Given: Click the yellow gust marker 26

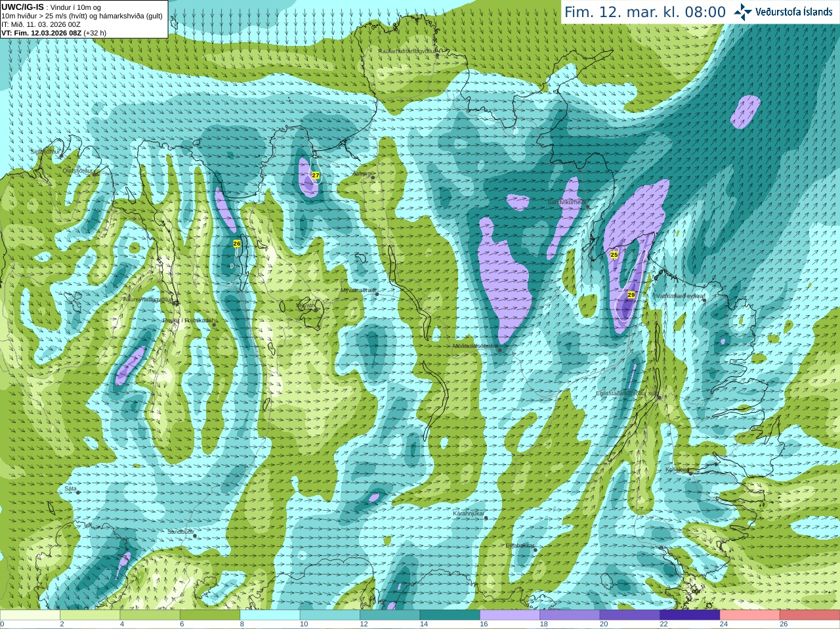Looking at the screenshot, I should tap(237, 244).
